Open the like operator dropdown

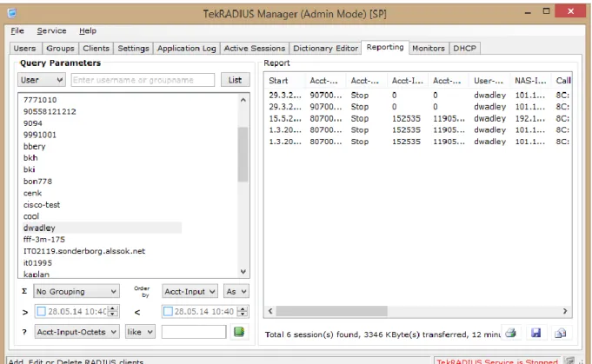140,332
